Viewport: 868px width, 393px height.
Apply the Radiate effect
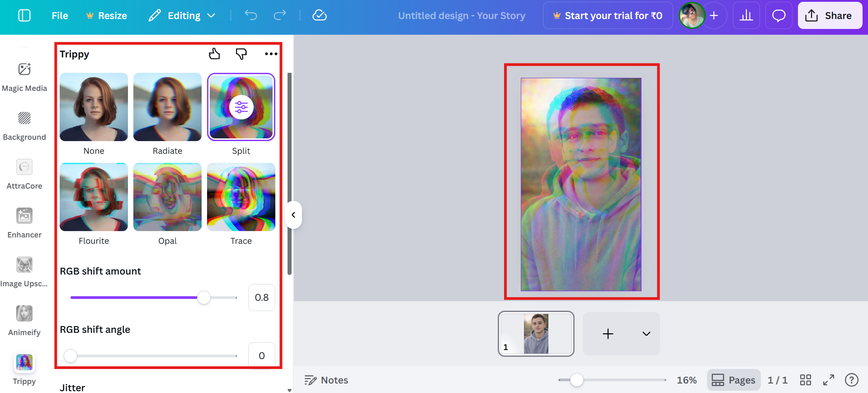pos(167,107)
